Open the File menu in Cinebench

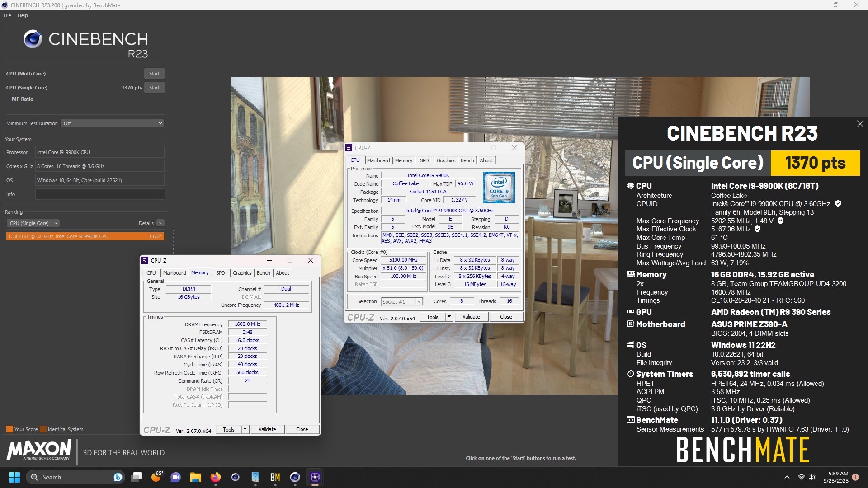tap(7, 15)
